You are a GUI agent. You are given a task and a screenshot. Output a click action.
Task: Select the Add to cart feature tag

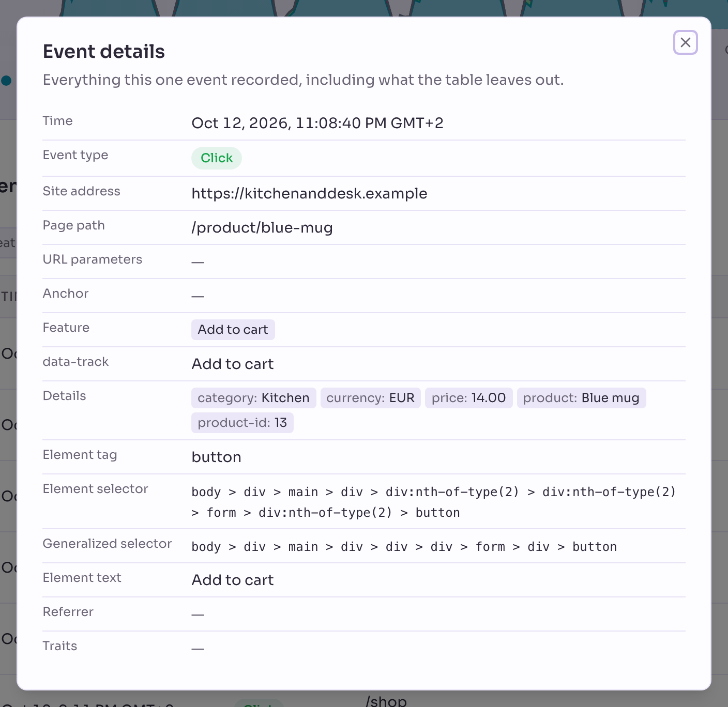coord(233,330)
